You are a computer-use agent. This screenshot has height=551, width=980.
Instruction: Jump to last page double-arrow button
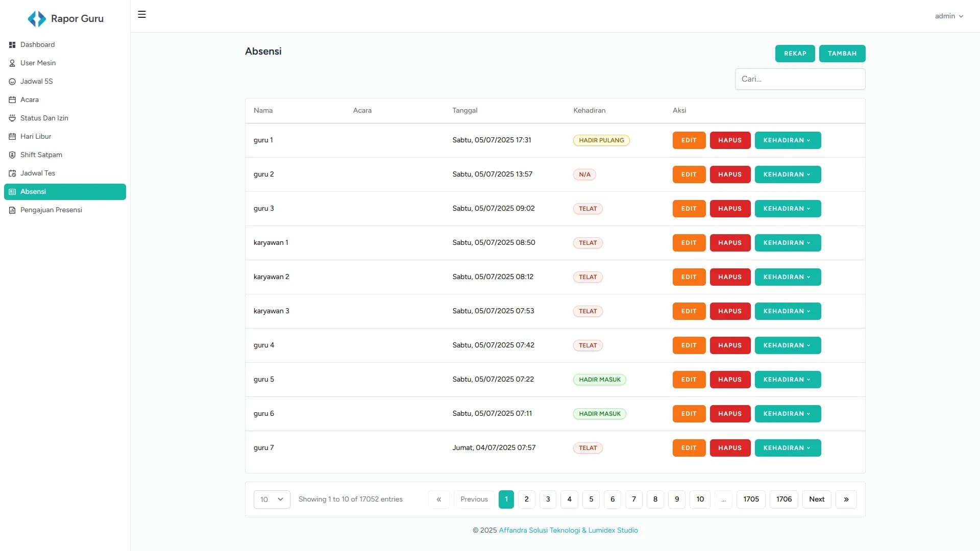[846, 499]
